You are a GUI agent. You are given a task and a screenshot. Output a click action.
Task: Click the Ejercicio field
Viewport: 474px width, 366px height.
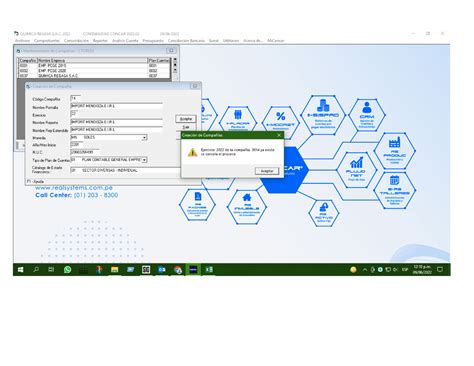coord(74,114)
